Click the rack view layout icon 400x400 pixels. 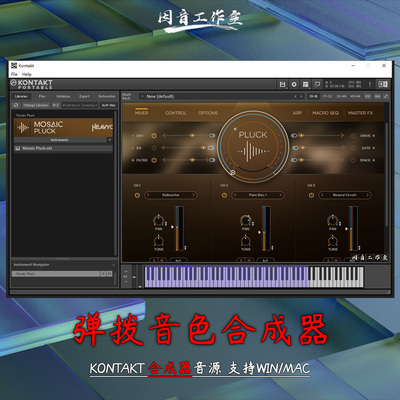pyautogui.click(x=305, y=85)
